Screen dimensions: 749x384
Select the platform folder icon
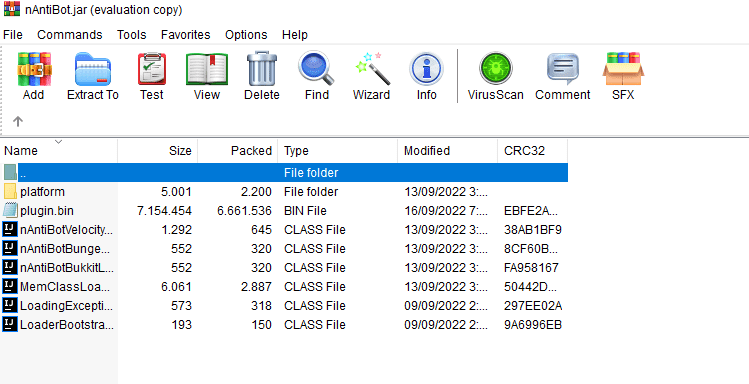(x=10, y=192)
